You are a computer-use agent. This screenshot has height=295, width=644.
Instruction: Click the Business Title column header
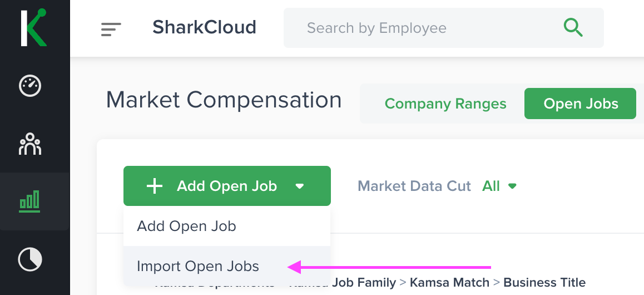tap(544, 283)
